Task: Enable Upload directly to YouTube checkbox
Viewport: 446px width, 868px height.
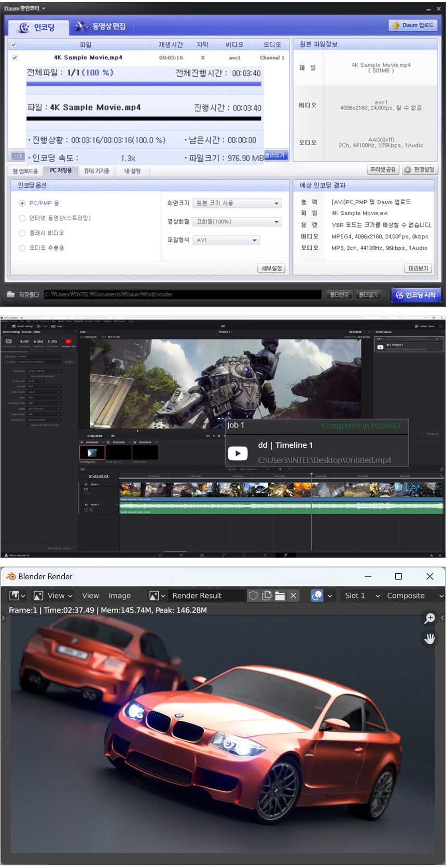Action: click(x=28, y=425)
